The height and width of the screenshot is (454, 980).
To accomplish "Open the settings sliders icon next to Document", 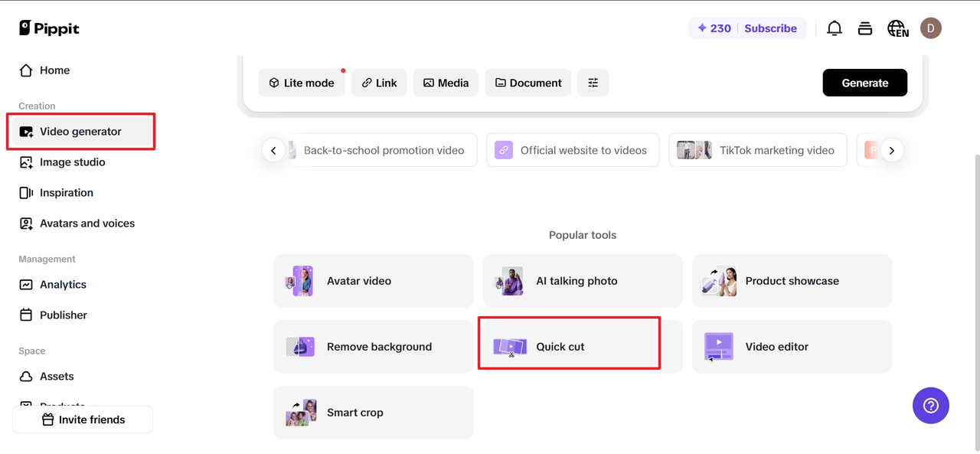I will tap(593, 83).
